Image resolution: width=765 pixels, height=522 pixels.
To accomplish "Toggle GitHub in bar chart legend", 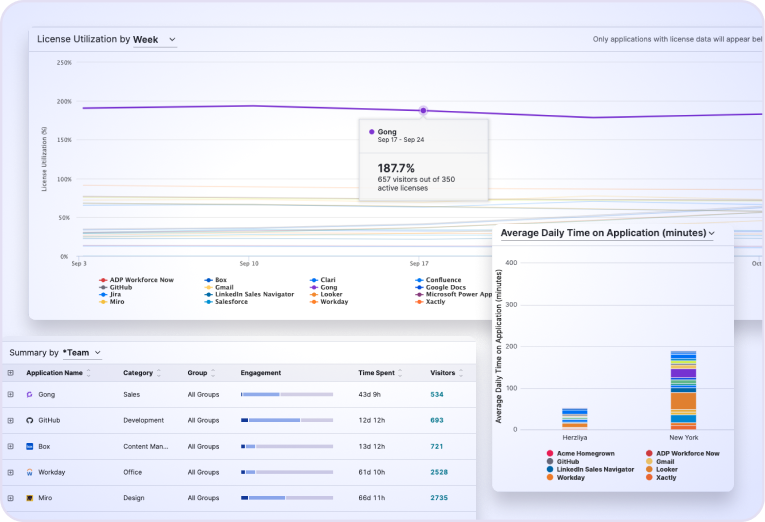I will [563, 462].
